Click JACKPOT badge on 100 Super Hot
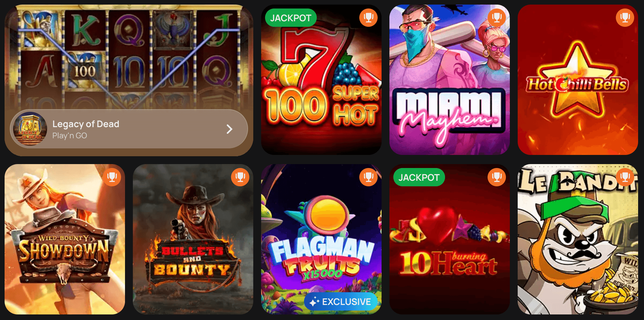Screen dimensions: 644x320 coord(291,18)
